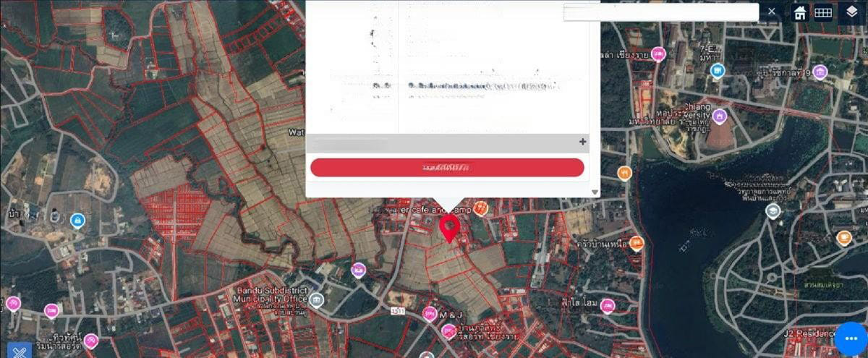Viewport: 868px width, 358px height.
Task: Click the search input field
Action: (660, 12)
